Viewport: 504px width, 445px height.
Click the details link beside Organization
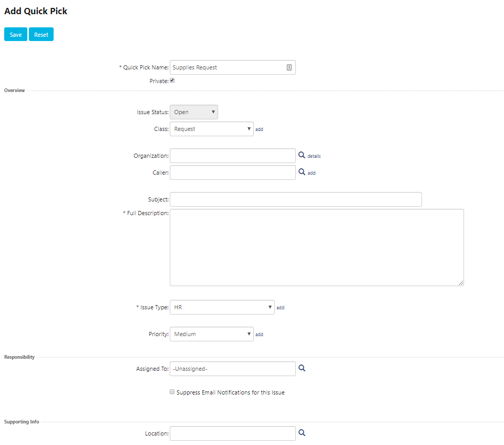(x=314, y=156)
